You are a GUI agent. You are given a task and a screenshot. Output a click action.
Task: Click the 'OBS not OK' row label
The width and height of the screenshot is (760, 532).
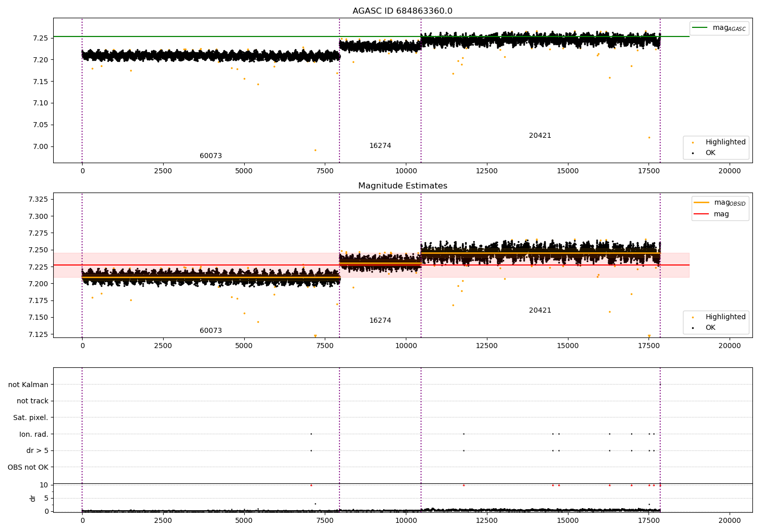tap(28, 468)
